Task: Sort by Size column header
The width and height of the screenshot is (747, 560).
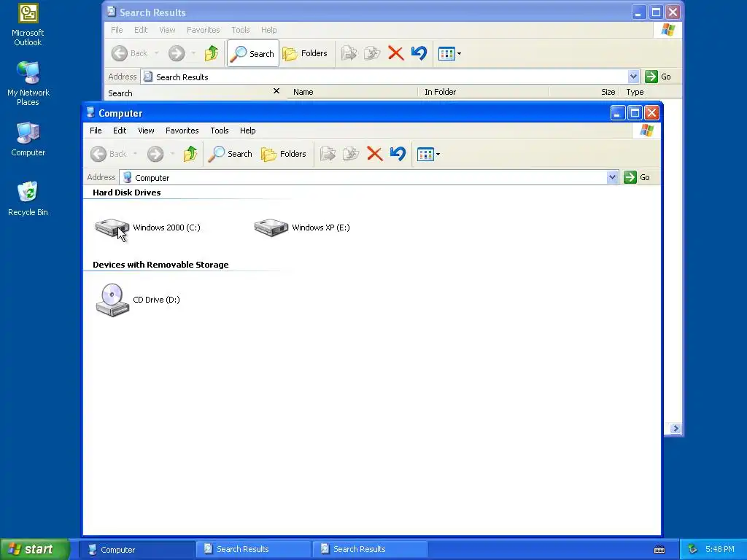Action: click(585, 92)
